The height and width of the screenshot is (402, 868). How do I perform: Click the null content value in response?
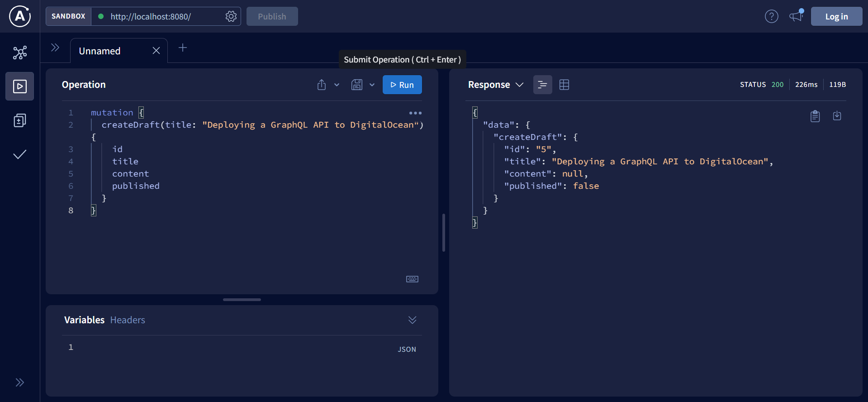[573, 174]
